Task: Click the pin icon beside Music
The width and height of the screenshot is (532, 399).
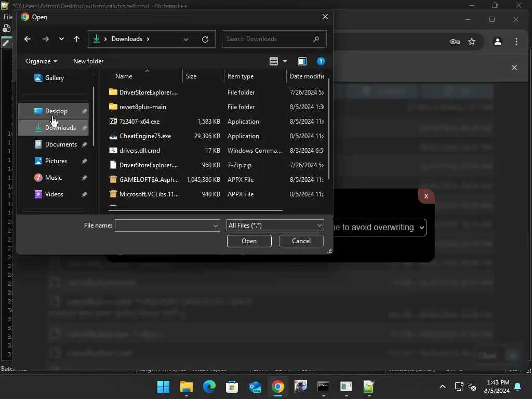Action: pos(84,178)
